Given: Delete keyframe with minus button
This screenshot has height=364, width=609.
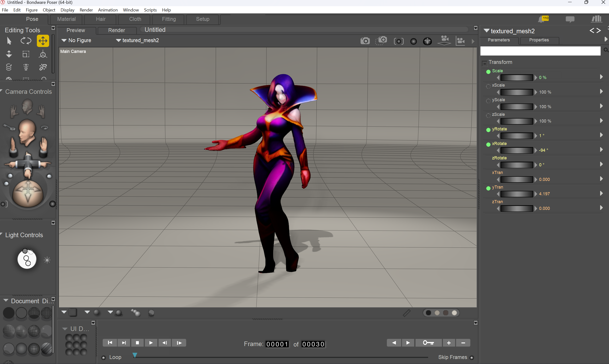Looking at the screenshot, I should click(463, 343).
